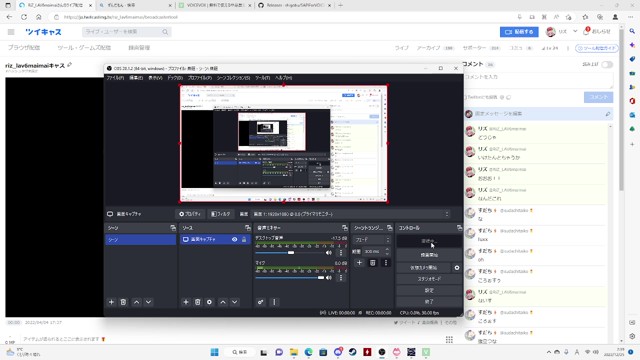Move the selected scene down

pyautogui.click(x=149, y=302)
